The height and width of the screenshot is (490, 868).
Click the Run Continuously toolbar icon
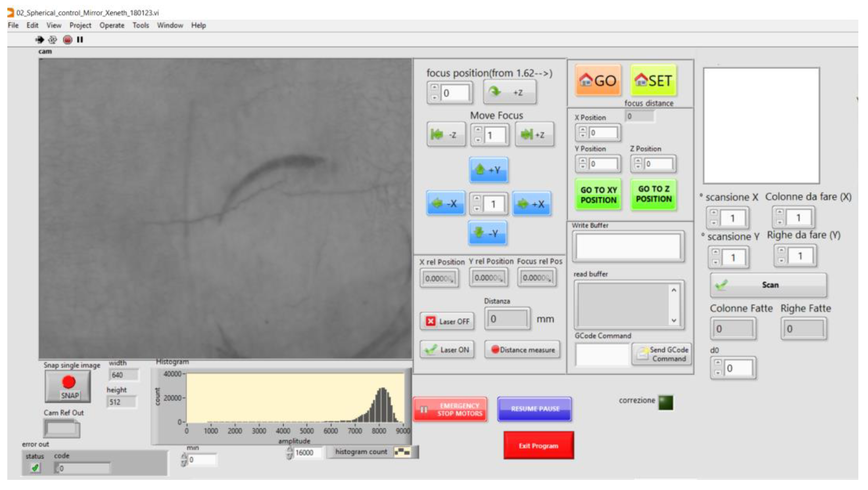click(x=53, y=40)
